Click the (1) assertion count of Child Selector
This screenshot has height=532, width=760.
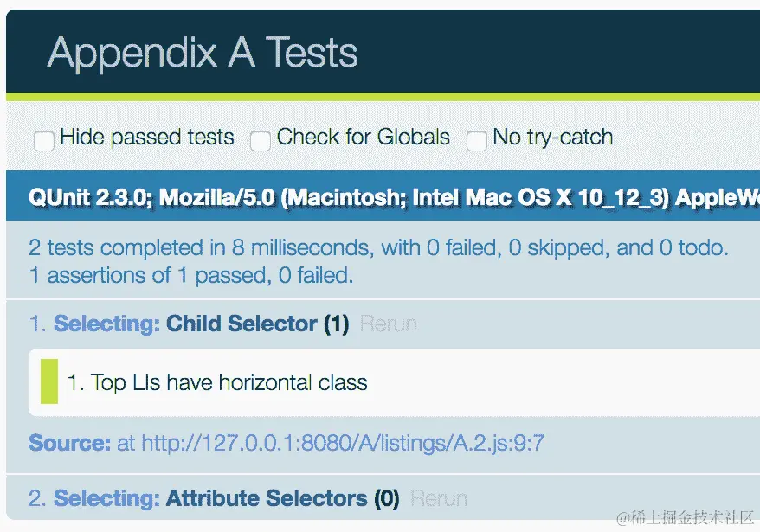pyautogui.click(x=336, y=324)
